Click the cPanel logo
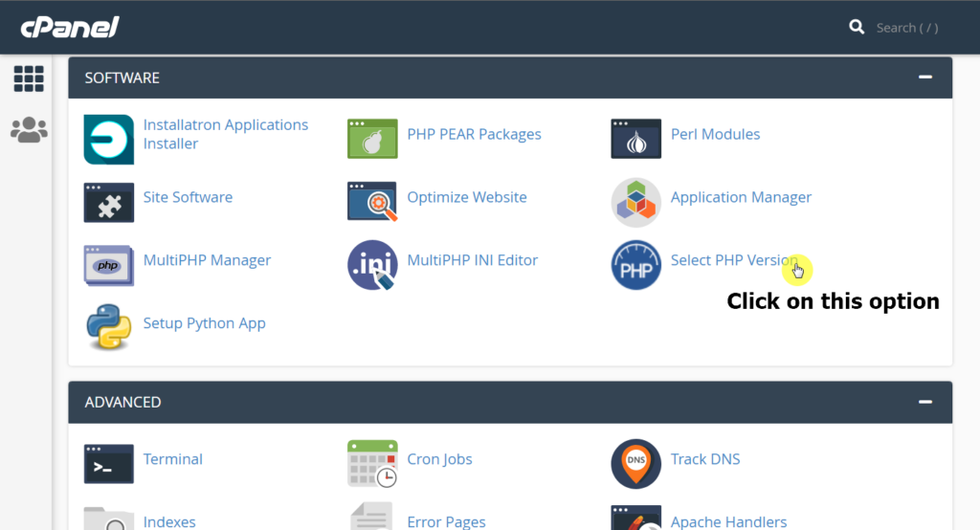980x530 pixels. [x=69, y=28]
